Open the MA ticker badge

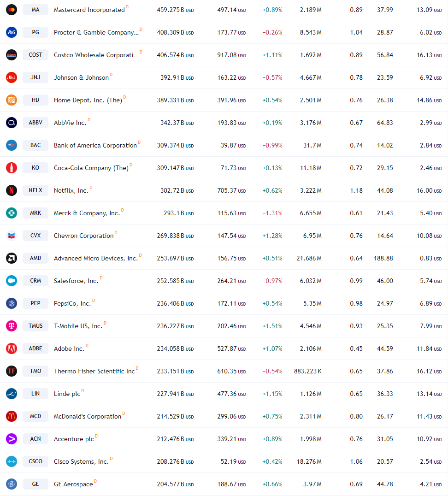click(x=35, y=10)
